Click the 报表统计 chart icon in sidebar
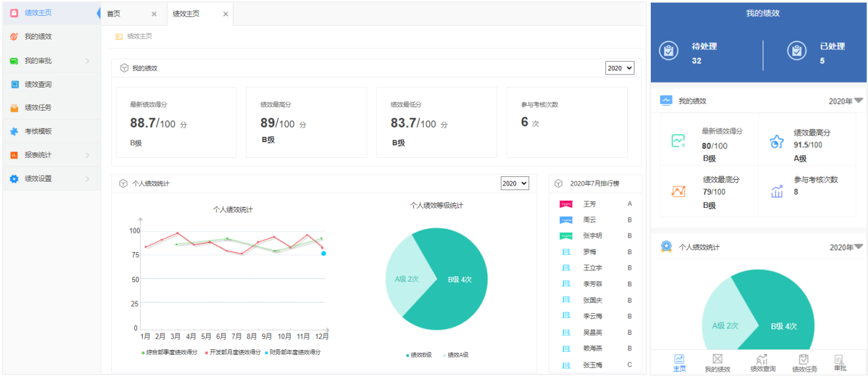The image size is (868, 377). (x=14, y=155)
